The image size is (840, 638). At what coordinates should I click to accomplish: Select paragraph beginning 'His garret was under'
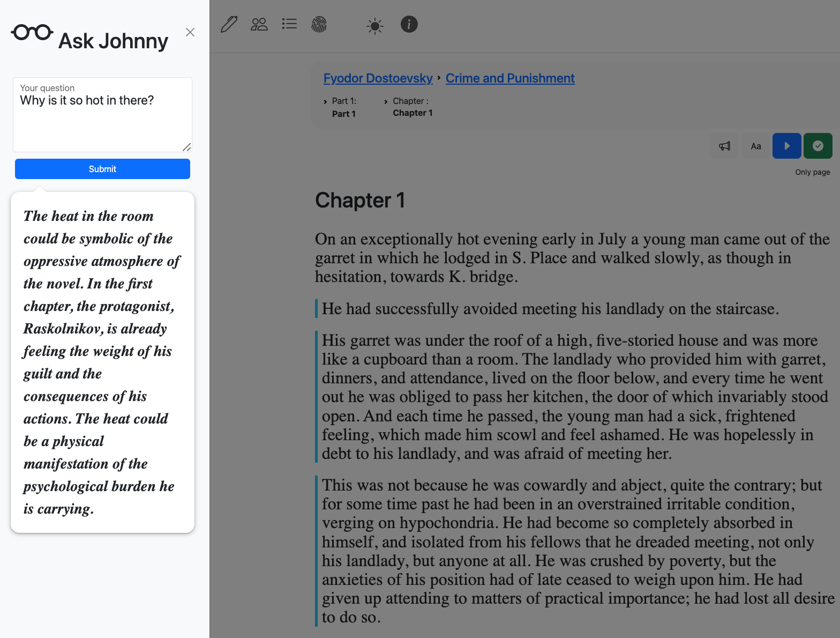[x=575, y=397]
